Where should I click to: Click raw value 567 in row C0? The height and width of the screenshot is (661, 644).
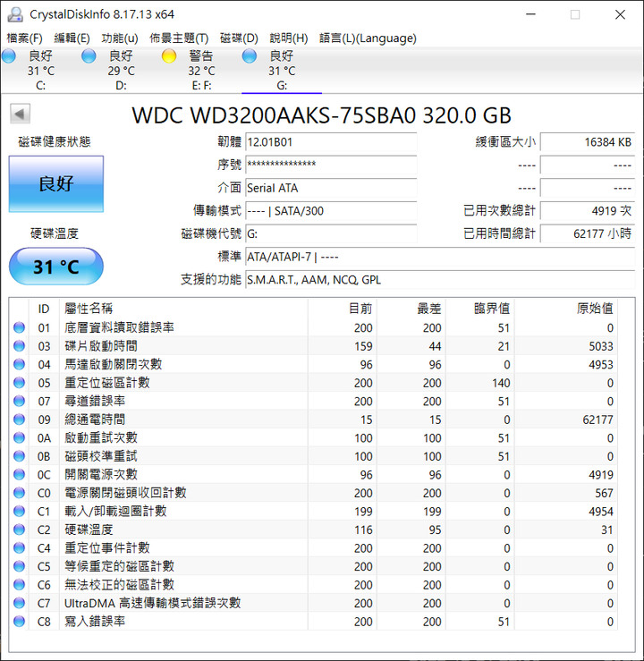coord(604,493)
